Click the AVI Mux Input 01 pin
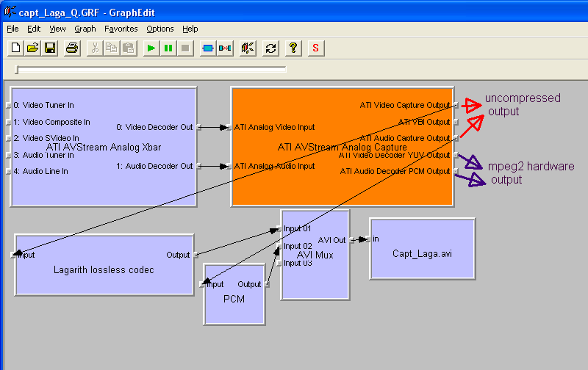 279,229
